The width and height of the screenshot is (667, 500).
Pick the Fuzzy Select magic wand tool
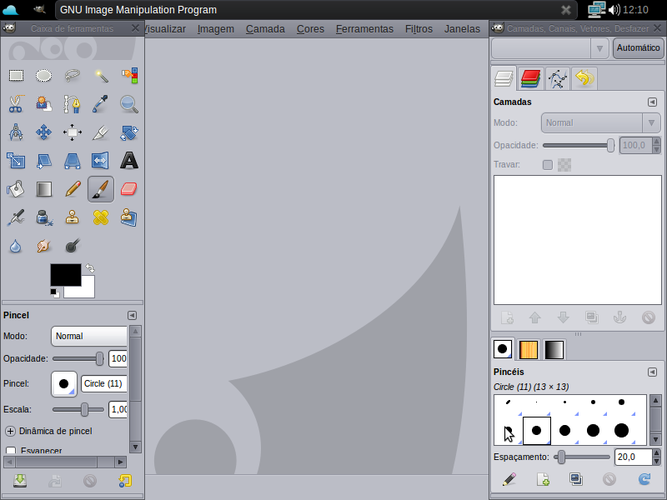pos(101,76)
